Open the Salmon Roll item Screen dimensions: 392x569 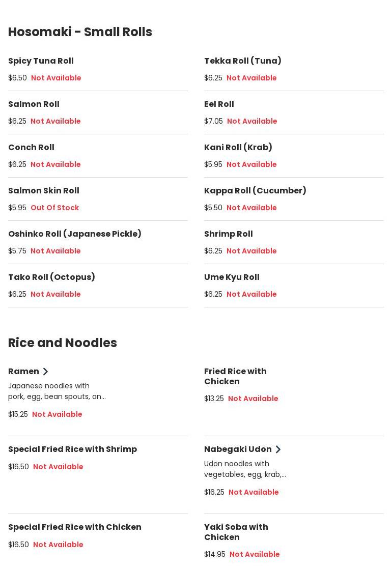coord(34,104)
